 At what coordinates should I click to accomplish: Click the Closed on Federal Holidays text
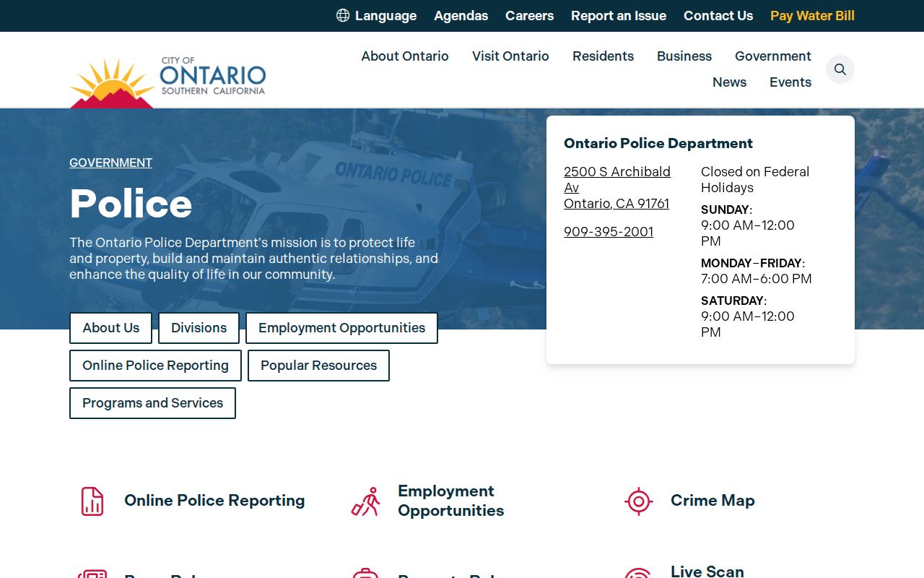755,180
